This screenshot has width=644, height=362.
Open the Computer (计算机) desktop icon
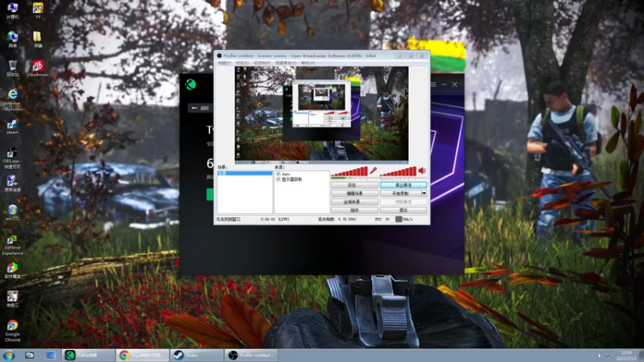tap(12, 10)
